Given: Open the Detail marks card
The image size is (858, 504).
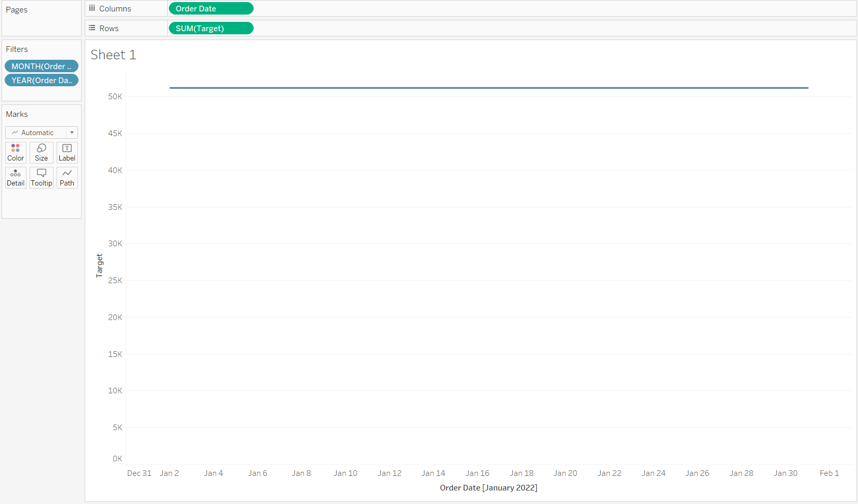Looking at the screenshot, I should [16, 178].
